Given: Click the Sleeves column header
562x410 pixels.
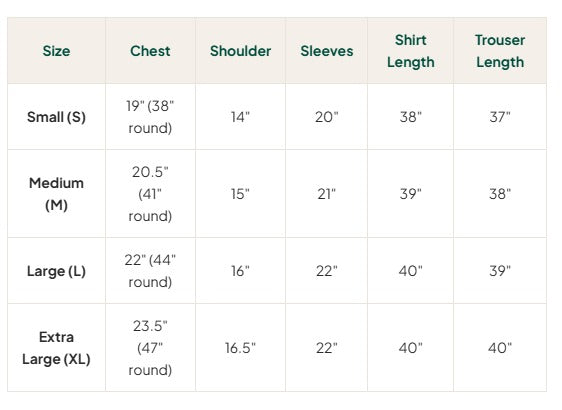Looking at the screenshot, I should coord(327,51).
